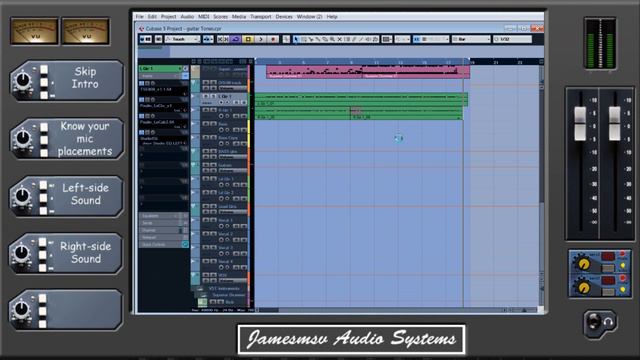
Task: Open the Project menu
Action: (168, 17)
